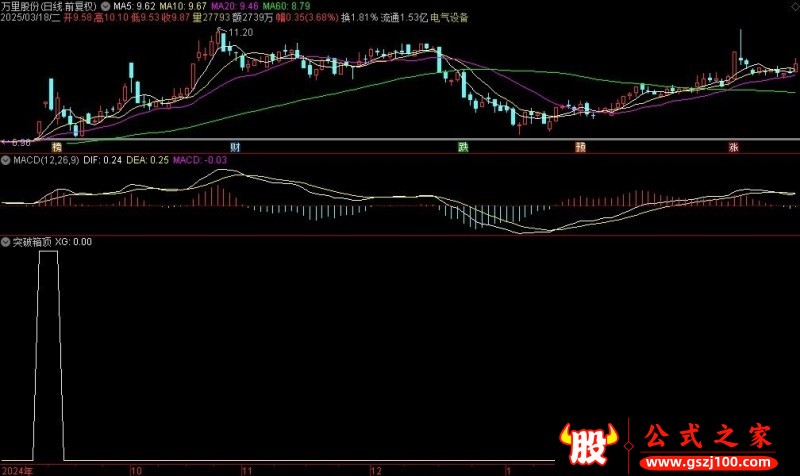Click the 财 financial report marker
The width and height of the screenshot is (800, 476).
(235, 147)
